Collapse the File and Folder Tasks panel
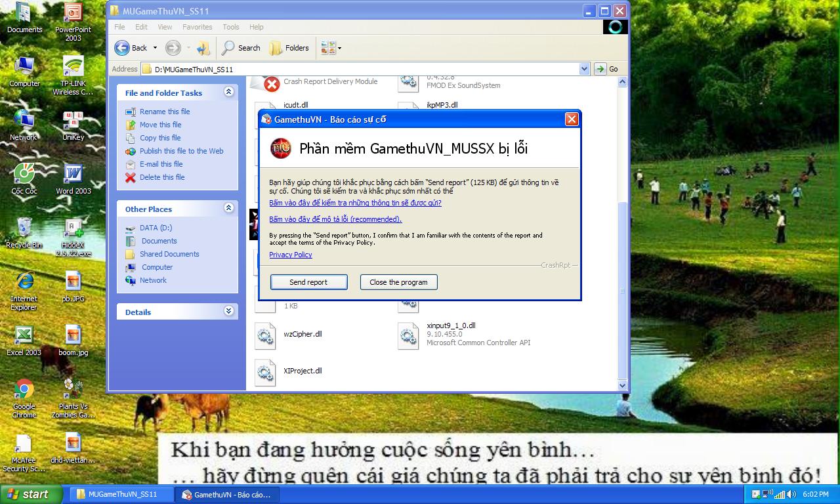Screen dimensions: 840x504 pyautogui.click(x=228, y=92)
